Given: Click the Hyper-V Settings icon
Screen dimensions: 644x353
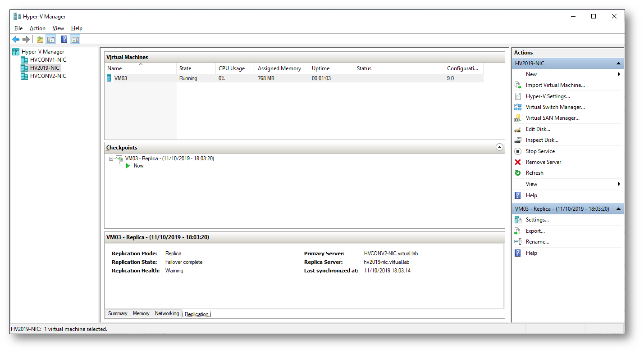Looking at the screenshot, I should (x=518, y=96).
